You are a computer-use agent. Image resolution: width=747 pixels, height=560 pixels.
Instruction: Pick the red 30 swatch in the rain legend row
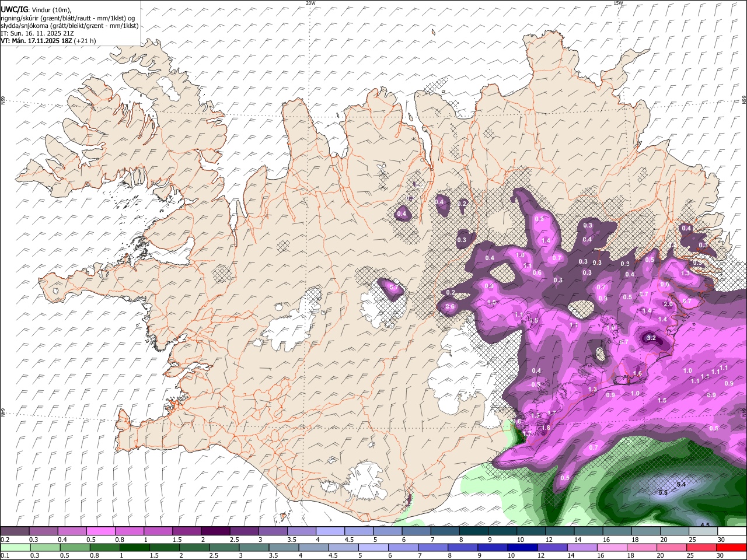[x=732, y=547]
